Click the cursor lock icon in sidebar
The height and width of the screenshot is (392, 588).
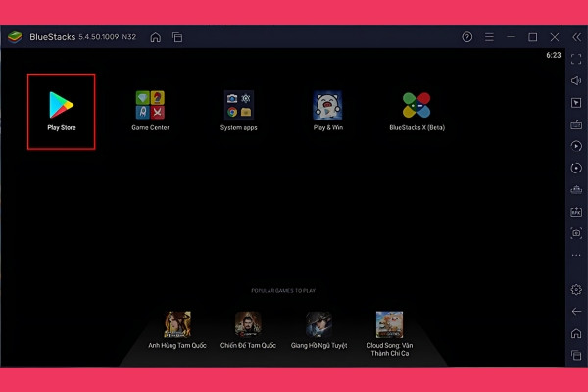[576, 102]
